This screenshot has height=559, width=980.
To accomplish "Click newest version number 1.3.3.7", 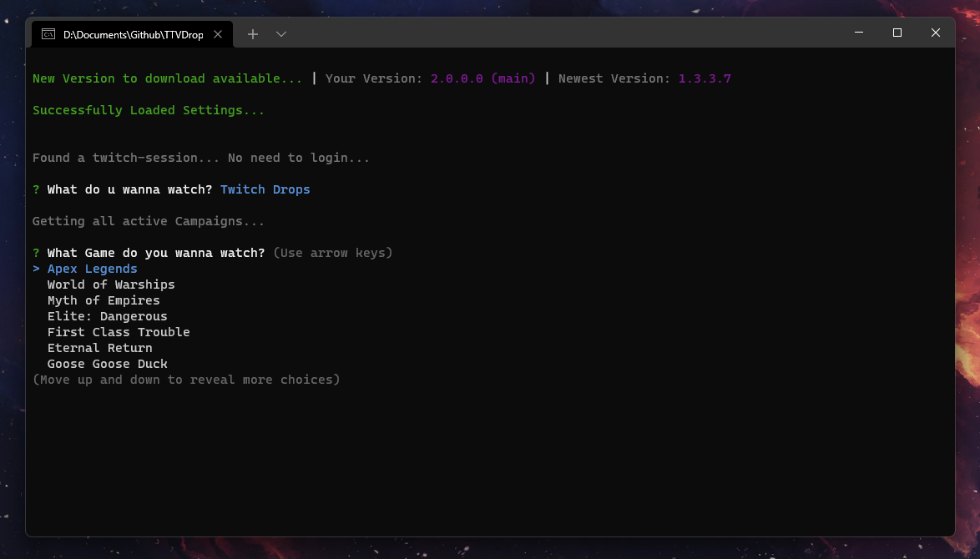I will (x=705, y=78).
